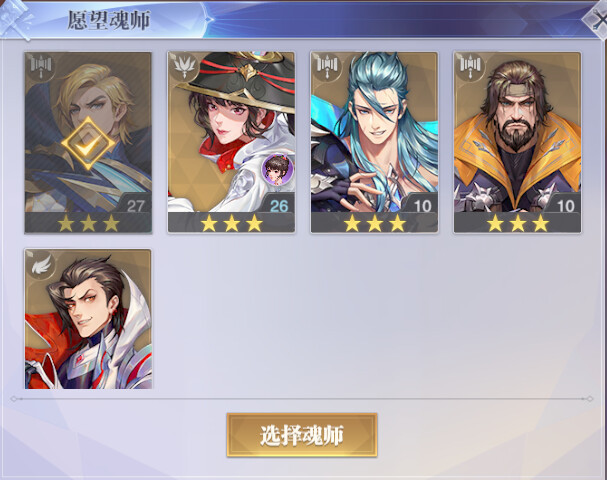The height and width of the screenshot is (480, 607).
Task: Close the 愿望魂师 panel with the X
Action: point(598,20)
